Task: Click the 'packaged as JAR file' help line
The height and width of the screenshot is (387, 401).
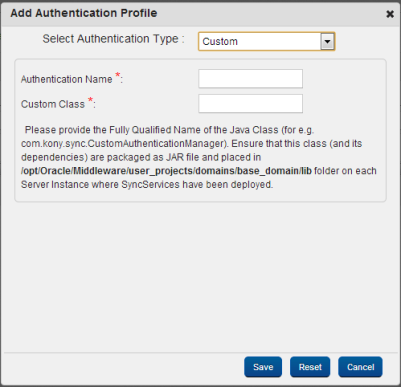Action: 141,157
